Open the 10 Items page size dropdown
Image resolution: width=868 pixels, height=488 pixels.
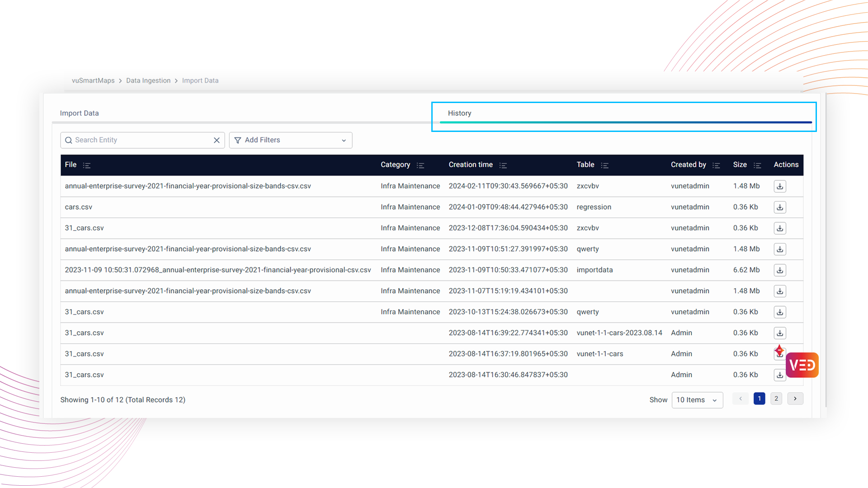[x=697, y=400]
